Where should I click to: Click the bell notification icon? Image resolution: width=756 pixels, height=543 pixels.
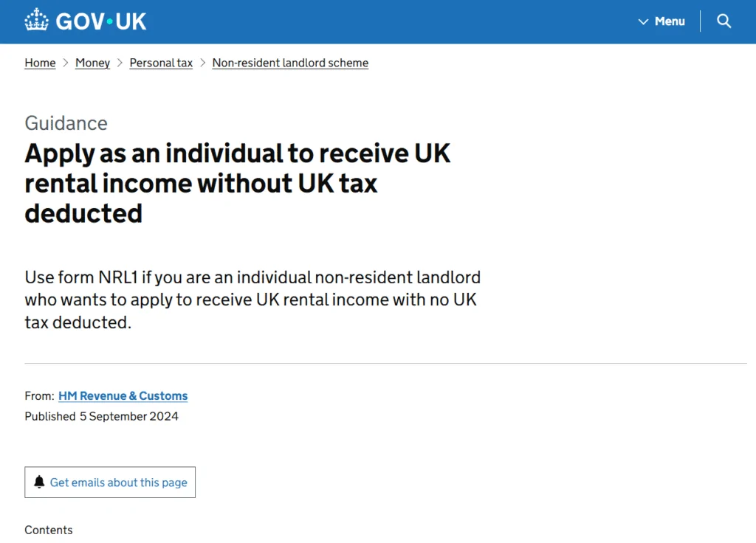(x=40, y=483)
